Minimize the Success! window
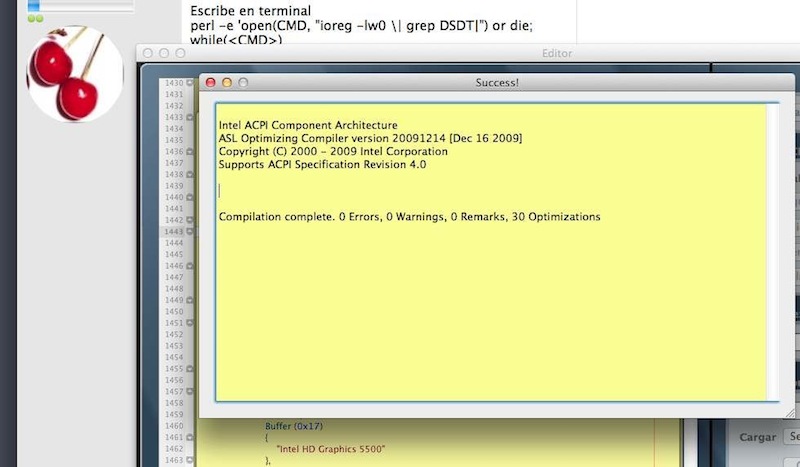This screenshot has height=467, width=800. click(227, 82)
